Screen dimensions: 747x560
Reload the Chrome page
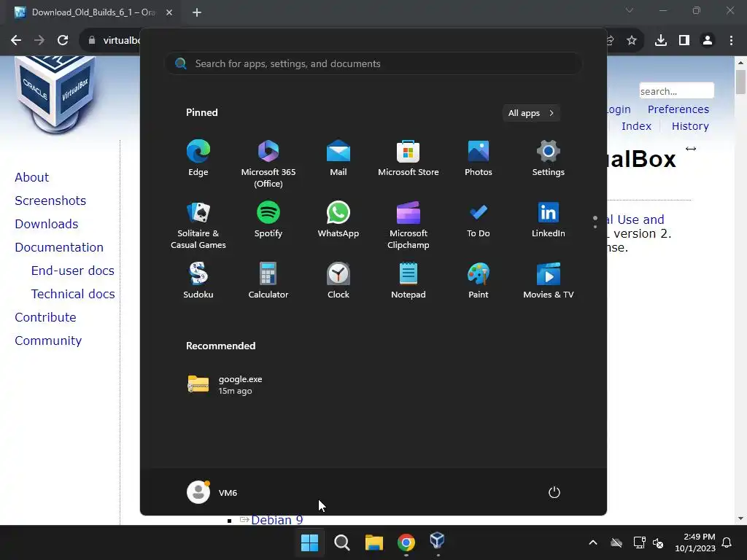click(x=63, y=40)
